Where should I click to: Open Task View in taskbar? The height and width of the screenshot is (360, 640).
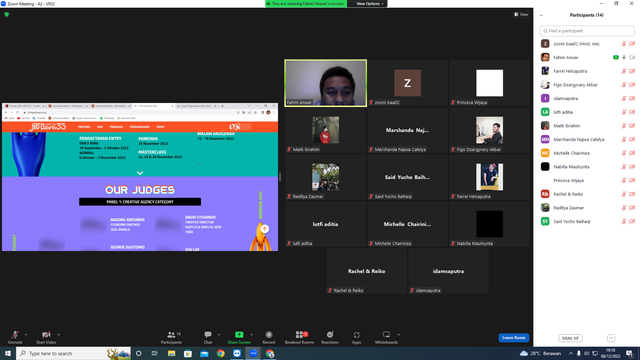155,353
